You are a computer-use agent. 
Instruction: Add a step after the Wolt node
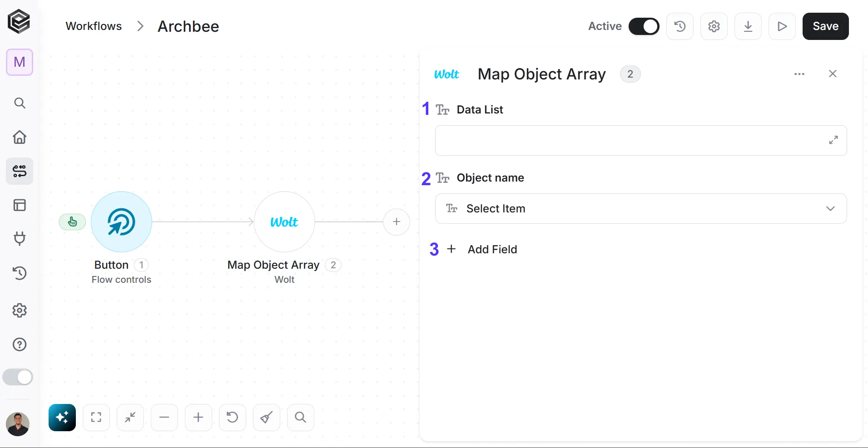click(x=397, y=222)
